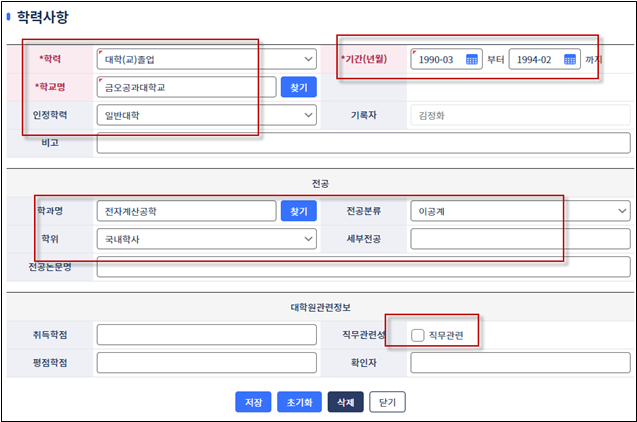637x422 pixels.
Task: Focus the 세부전공 input field
Action: coord(520,239)
